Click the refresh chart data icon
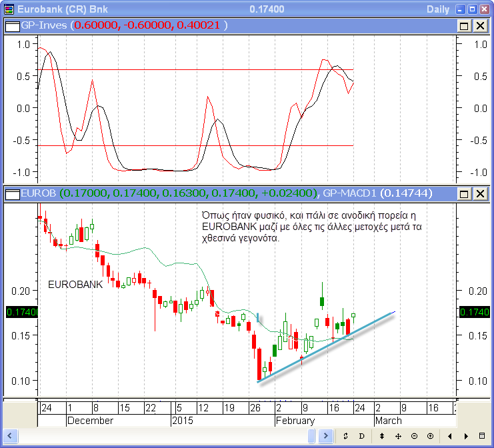Image resolution: width=494 pixels, height=448 pixels. (345, 437)
